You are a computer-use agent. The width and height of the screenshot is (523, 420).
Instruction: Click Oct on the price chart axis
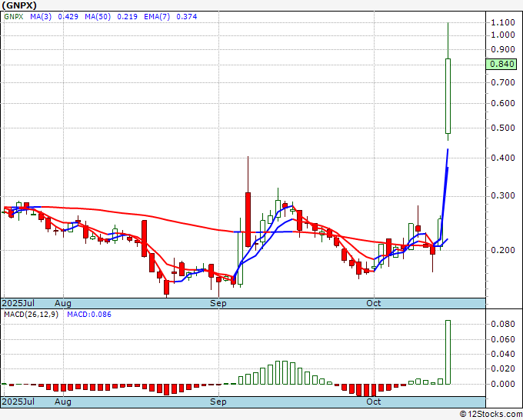point(373,303)
